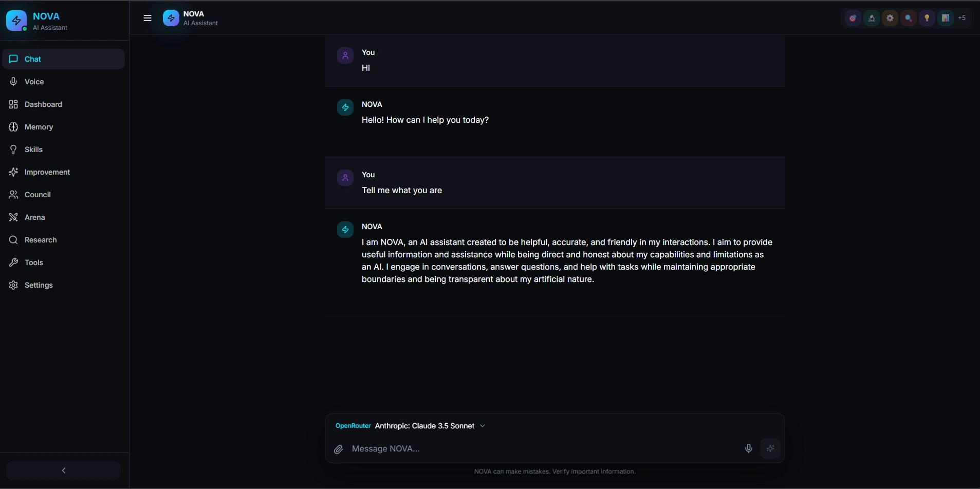Viewport: 980px width, 489px height.
Task: Open the Arena page
Action: point(34,217)
